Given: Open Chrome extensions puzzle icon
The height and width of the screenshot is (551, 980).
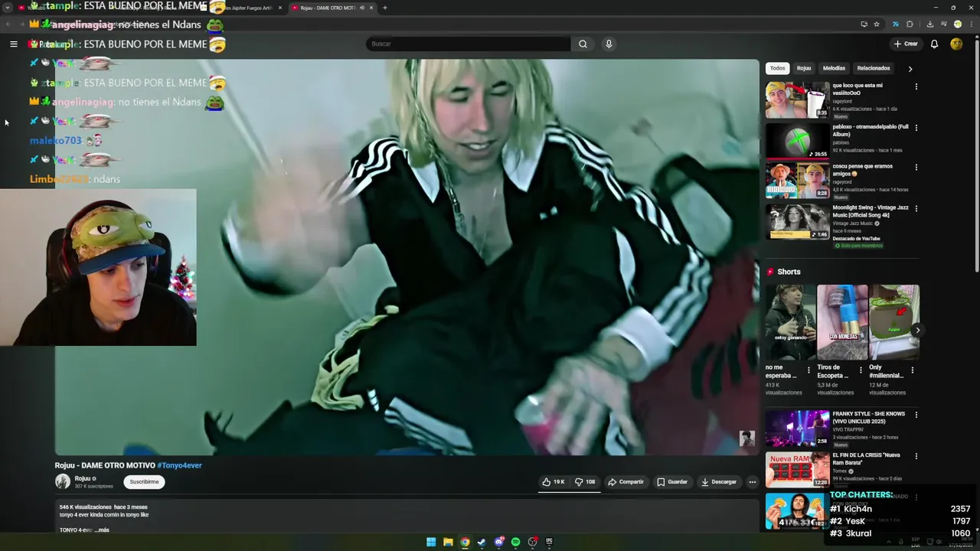Looking at the screenshot, I should coord(910,24).
